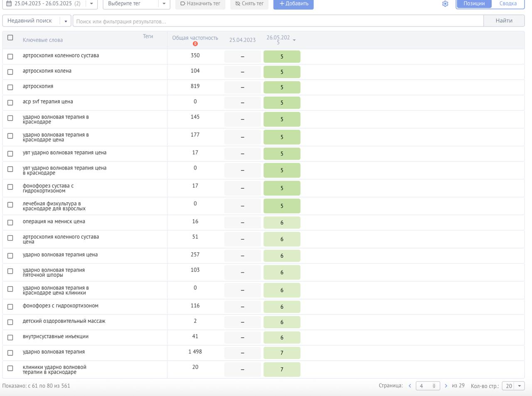This screenshot has height=396, width=532.
Task: Click the Найти search button
Action: click(x=504, y=21)
